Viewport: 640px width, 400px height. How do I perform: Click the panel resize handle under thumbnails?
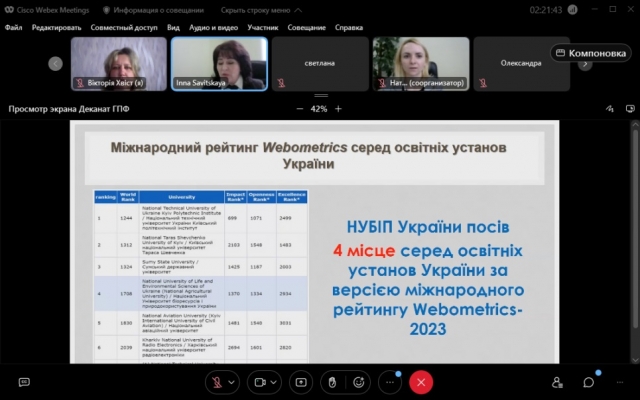[x=321, y=96]
